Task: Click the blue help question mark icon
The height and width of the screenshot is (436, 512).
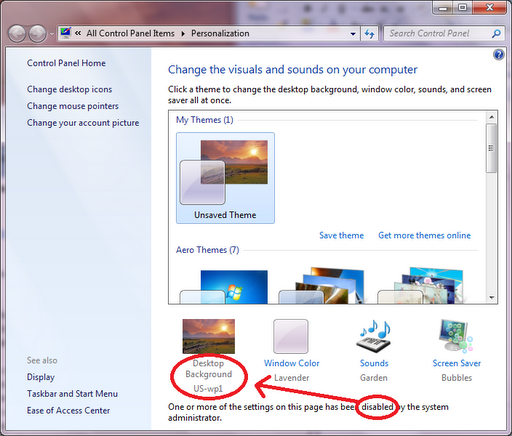Action: point(499,54)
